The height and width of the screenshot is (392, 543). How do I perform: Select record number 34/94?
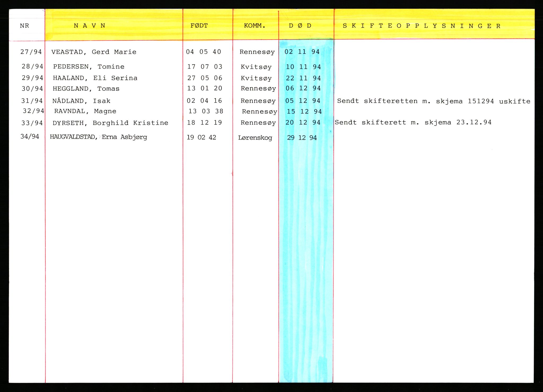point(30,136)
